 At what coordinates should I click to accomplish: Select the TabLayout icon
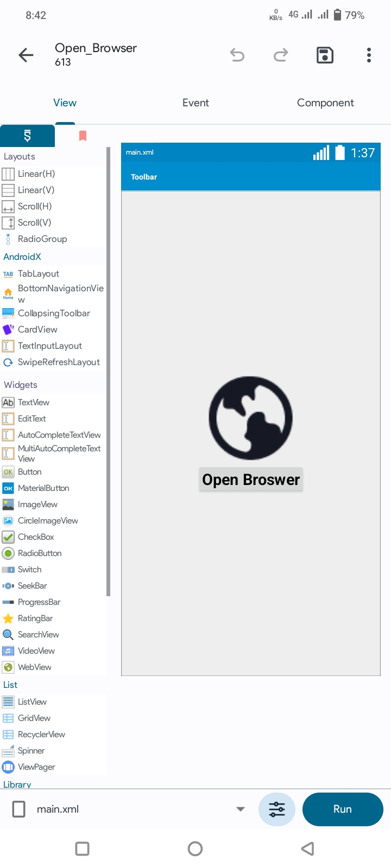pos(8,274)
